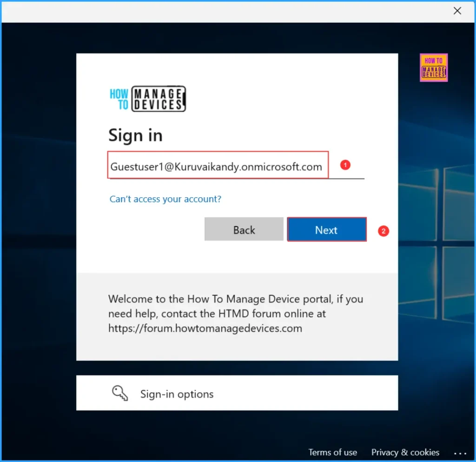Open the Privacy & cookies link
The height and width of the screenshot is (462, 476).
point(405,452)
